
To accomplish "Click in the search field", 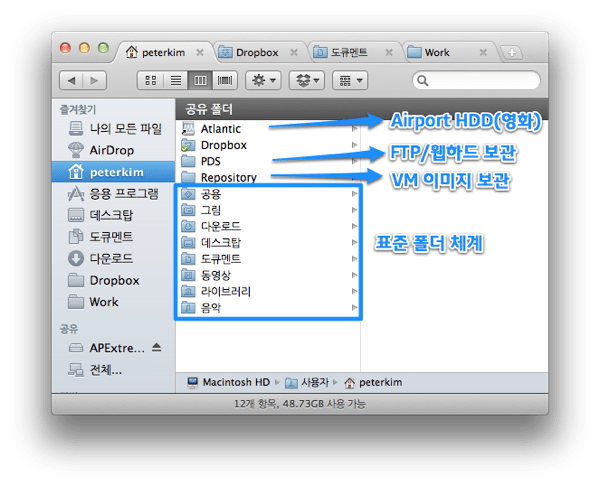I will 478,80.
